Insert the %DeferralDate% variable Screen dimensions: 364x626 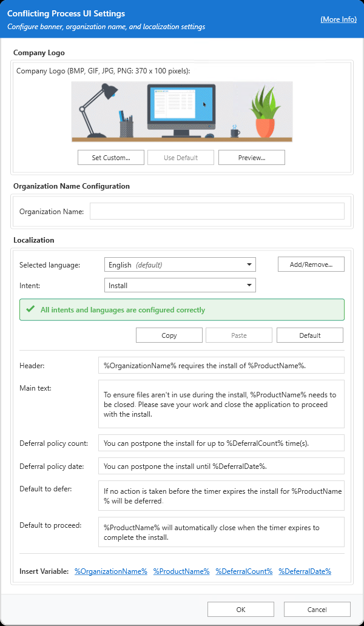click(x=305, y=571)
